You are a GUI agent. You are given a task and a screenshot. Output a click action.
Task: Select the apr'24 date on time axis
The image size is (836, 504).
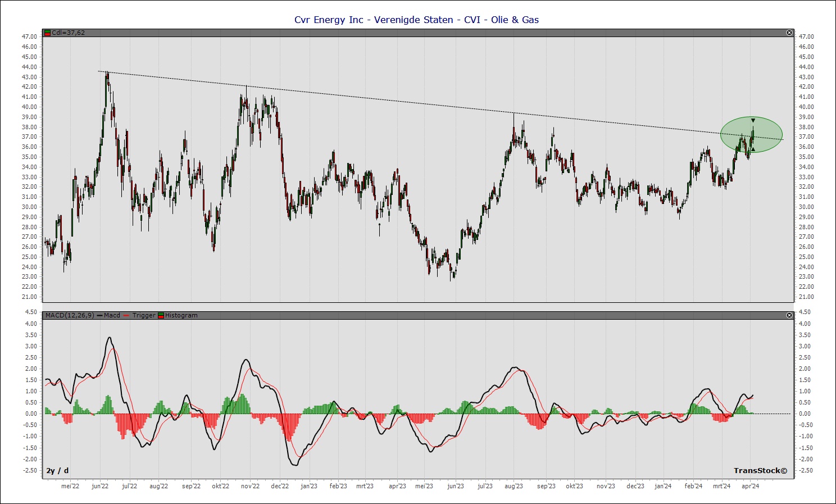[750, 486]
